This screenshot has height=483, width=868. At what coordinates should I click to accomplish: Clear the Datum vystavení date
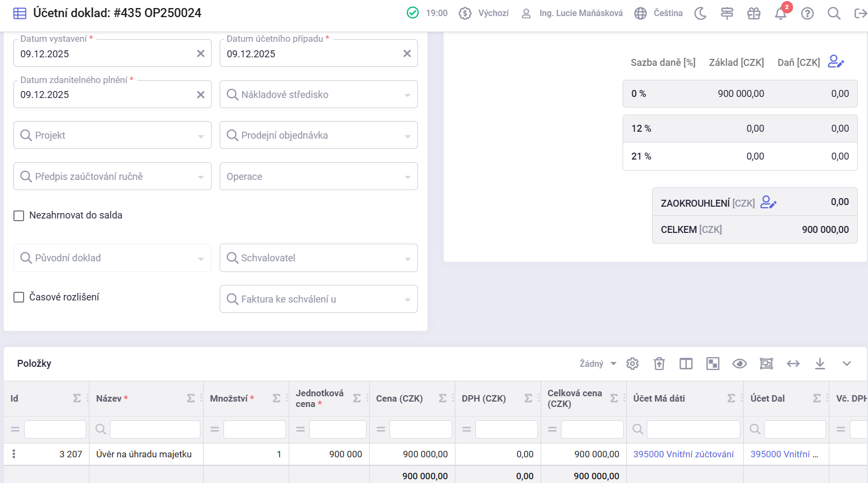click(201, 54)
